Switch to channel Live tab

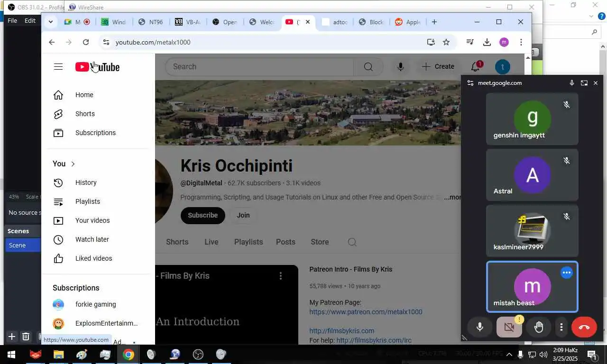pos(212,242)
